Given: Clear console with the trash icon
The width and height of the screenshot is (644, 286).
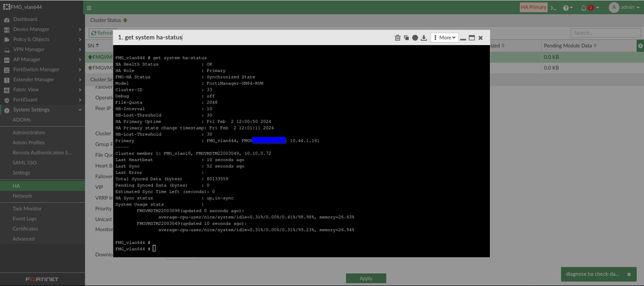Looking at the screenshot, I should [x=397, y=38].
